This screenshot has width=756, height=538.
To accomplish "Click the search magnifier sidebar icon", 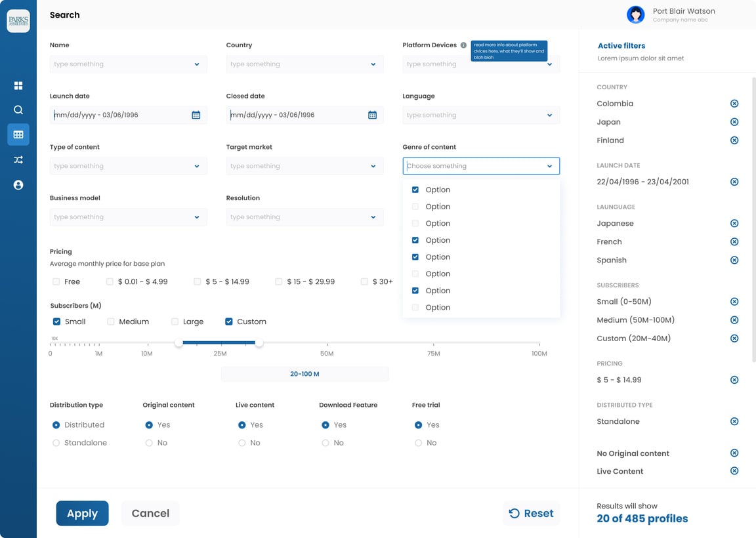I will [18, 110].
